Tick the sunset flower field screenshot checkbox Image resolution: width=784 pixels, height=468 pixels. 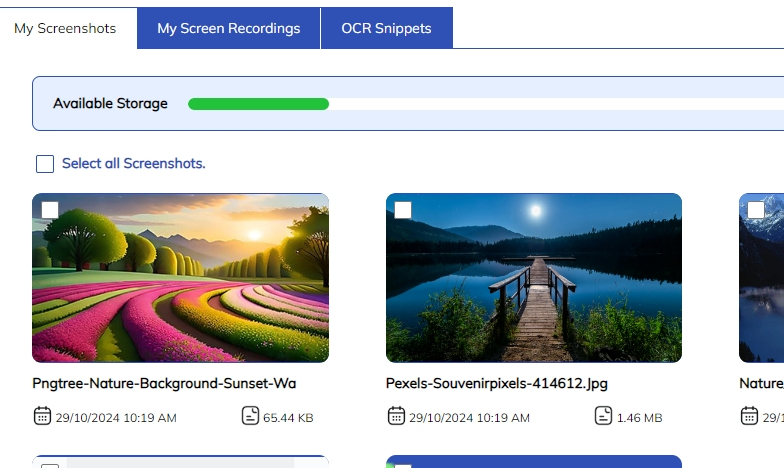50,210
